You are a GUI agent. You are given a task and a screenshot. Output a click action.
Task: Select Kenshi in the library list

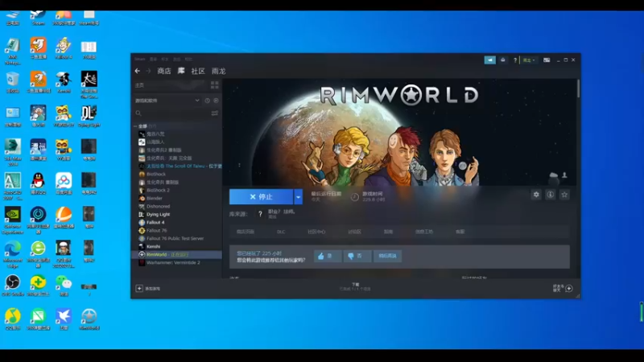[153, 247]
